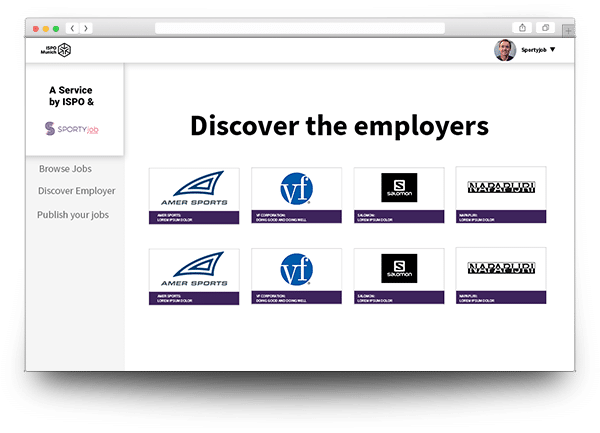This screenshot has width=600, height=433.
Task: Add a new browser tab with plus
Action: (568, 31)
